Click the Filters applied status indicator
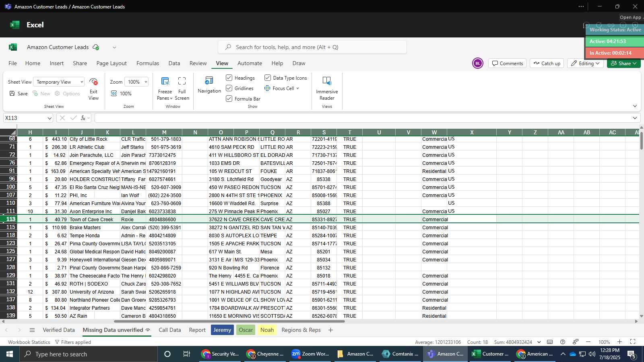 (73, 342)
